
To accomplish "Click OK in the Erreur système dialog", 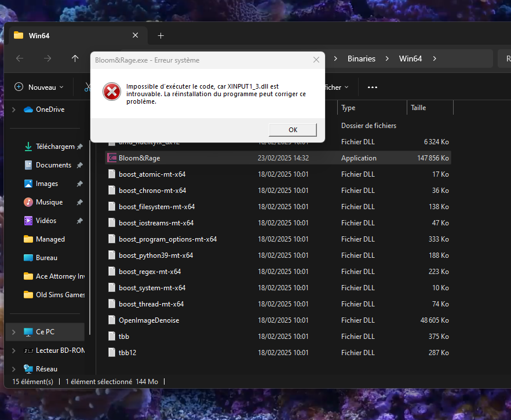I will (x=293, y=130).
